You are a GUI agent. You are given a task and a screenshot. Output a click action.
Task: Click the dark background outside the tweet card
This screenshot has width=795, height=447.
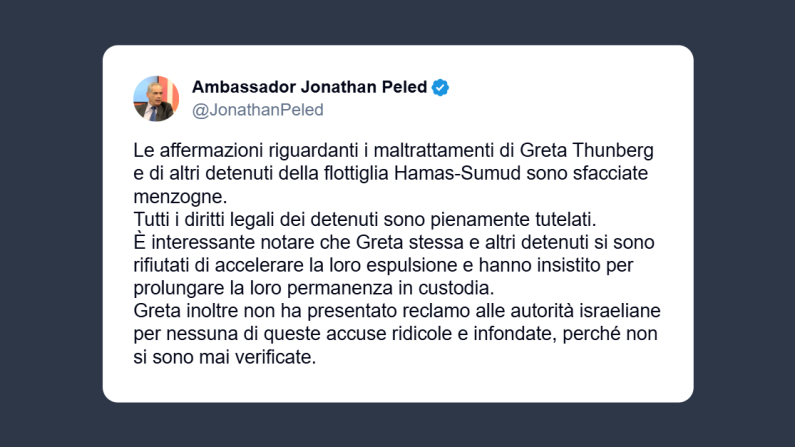(50, 220)
